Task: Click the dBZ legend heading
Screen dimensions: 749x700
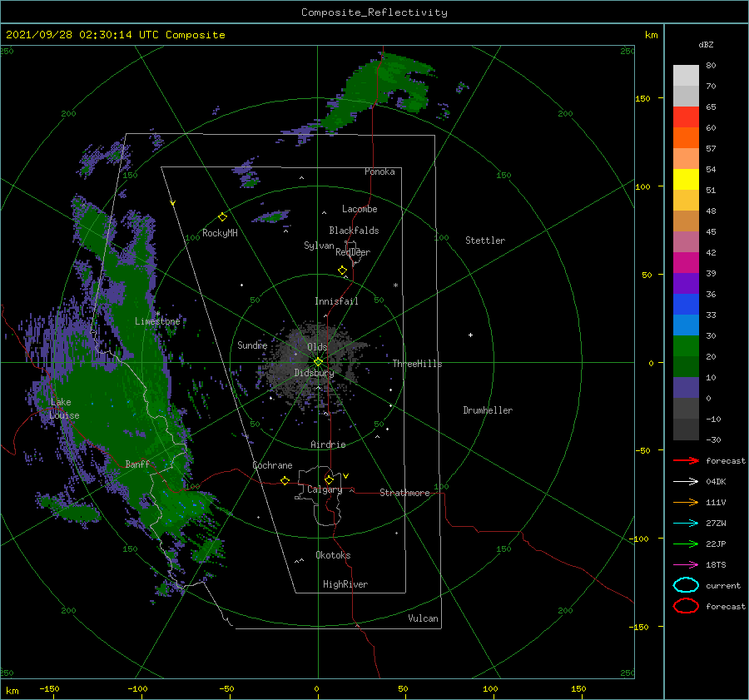Action: [x=706, y=44]
